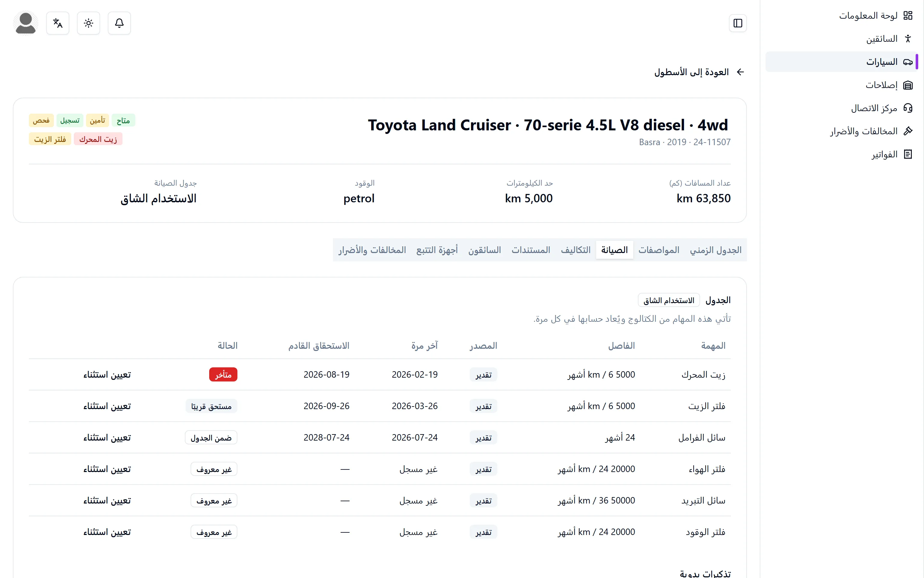Click the Basra · 2019 · 24-11507 subtitle
This screenshot has width=924, height=578.
coord(685,142)
